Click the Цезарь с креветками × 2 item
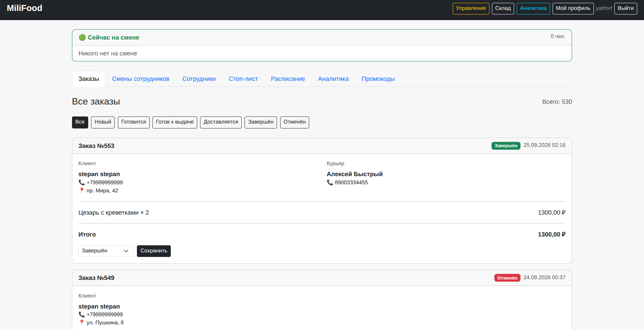This screenshot has height=330, width=644. click(x=114, y=212)
